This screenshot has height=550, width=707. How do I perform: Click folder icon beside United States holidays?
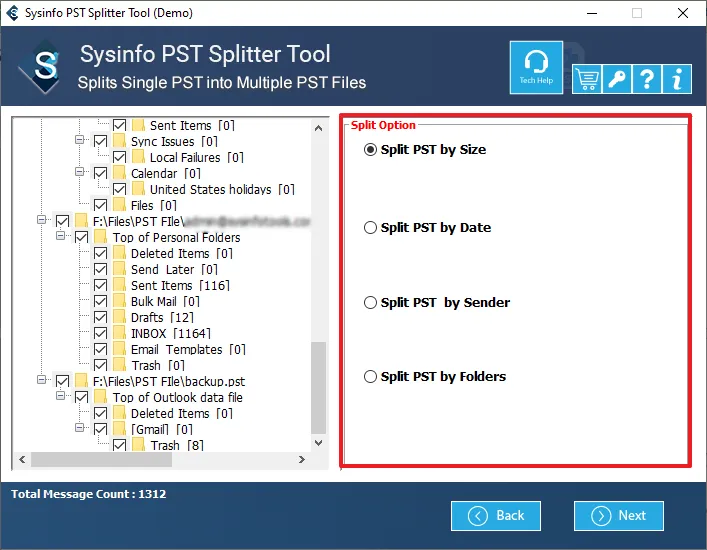[138, 189]
